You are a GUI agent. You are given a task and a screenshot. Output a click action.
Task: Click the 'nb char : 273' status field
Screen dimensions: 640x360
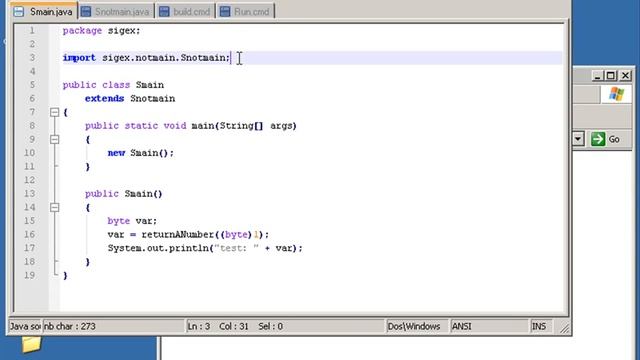pos(113,326)
